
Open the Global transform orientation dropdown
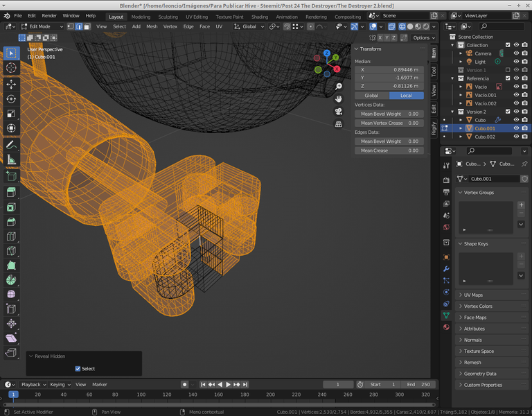point(249,26)
